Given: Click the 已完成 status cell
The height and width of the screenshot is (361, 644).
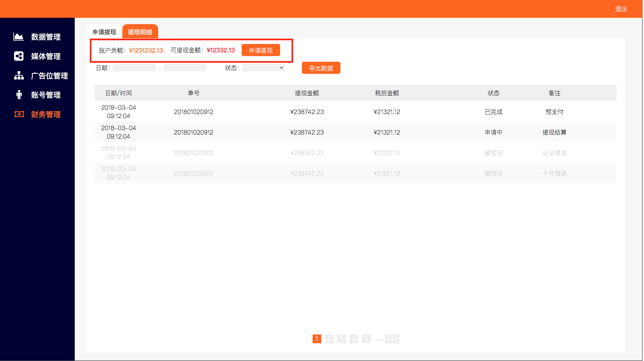Looking at the screenshot, I should [494, 112].
